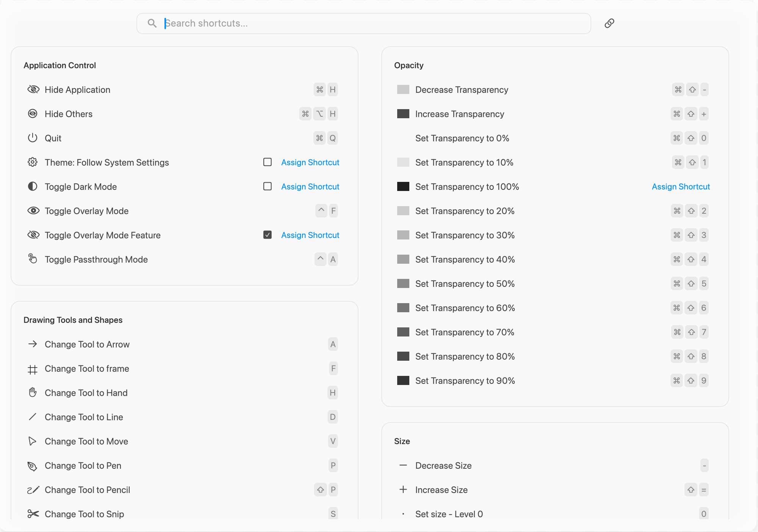
Task: Assign Shortcut for Set Transparency to 100%
Action: tap(681, 186)
